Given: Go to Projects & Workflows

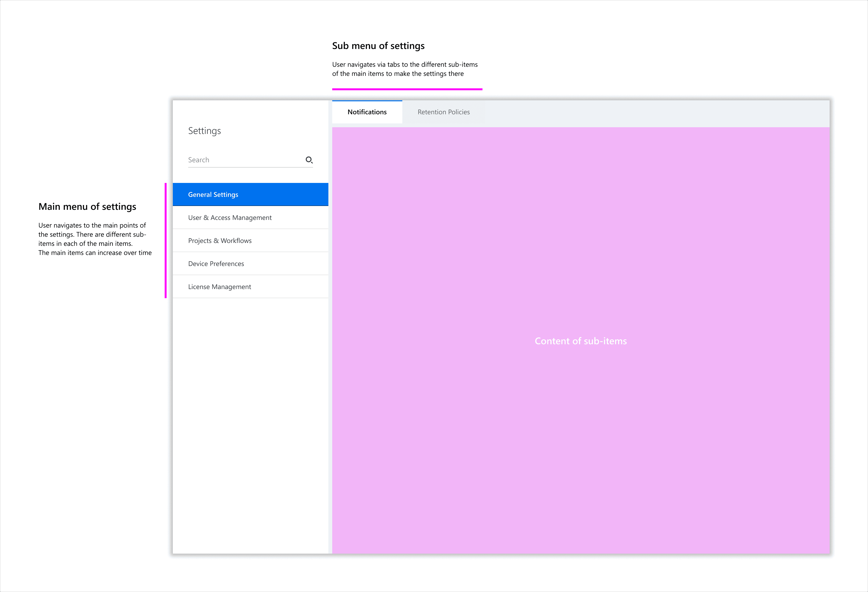Looking at the screenshot, I should (220, 241).
